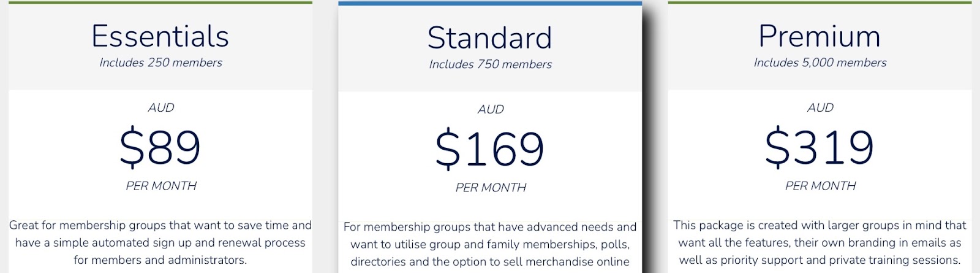The width and height of the screenshot is (980, 273).
Task: Click AUD label above $89
Action: click(x=160, y=108)
